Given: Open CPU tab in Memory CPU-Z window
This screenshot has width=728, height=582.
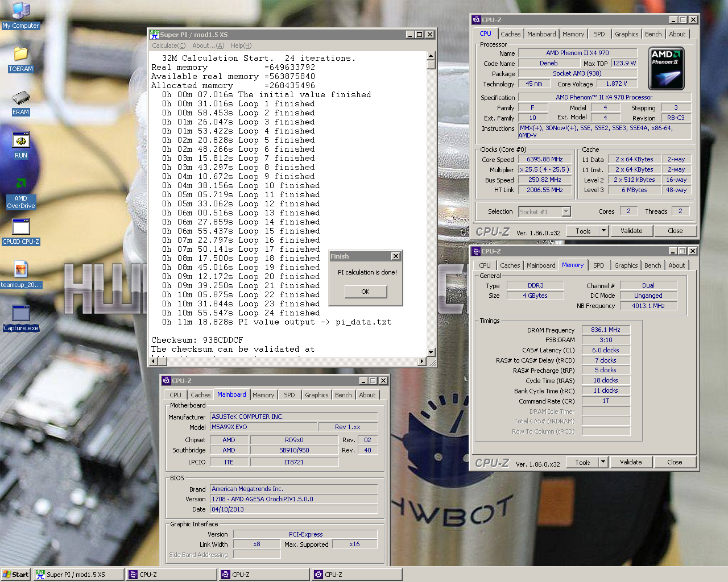Looking at the screenshot, I should 485,265.
